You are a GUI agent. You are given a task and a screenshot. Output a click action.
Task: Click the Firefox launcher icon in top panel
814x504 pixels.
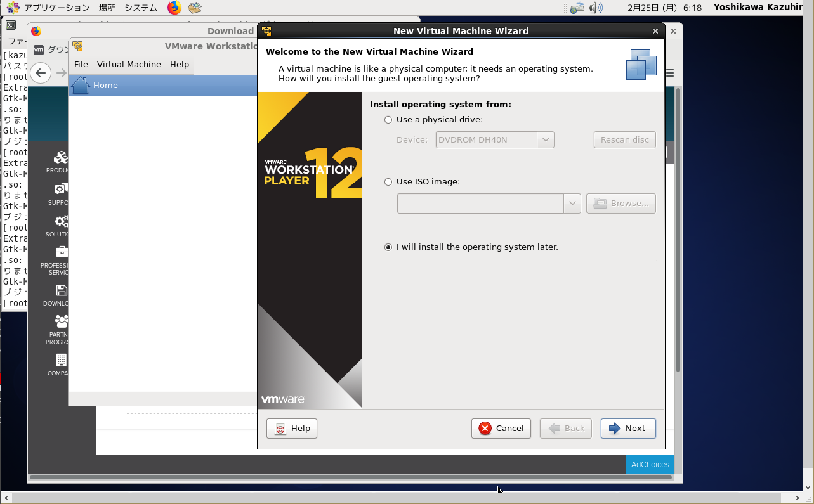174,8
